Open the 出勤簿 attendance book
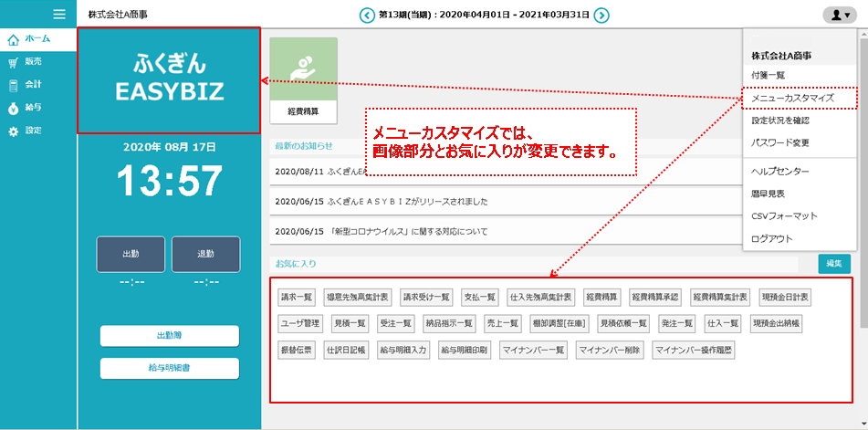Viewport: 868px width, 430px height. 170,336
